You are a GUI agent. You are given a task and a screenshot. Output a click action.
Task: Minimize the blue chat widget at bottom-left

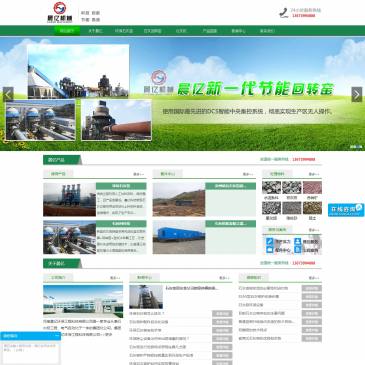point(57,336)
